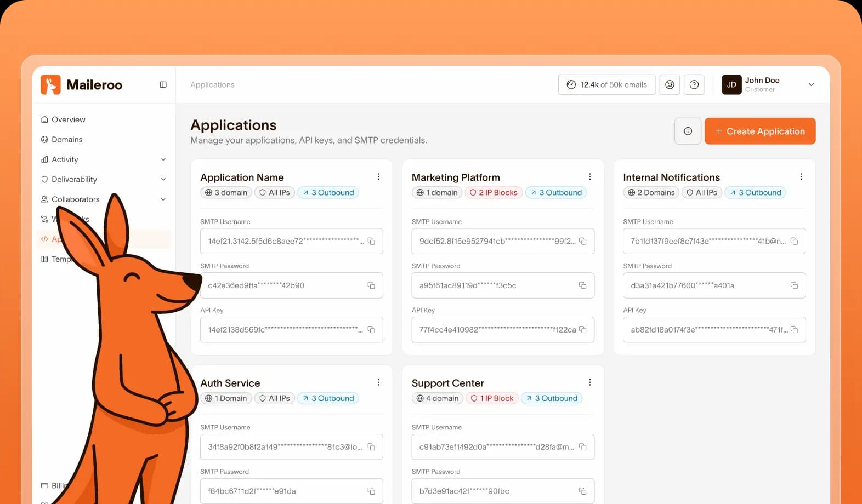
Task: Copy SMTP Password of Application Name card
Action: pos(371,285)
